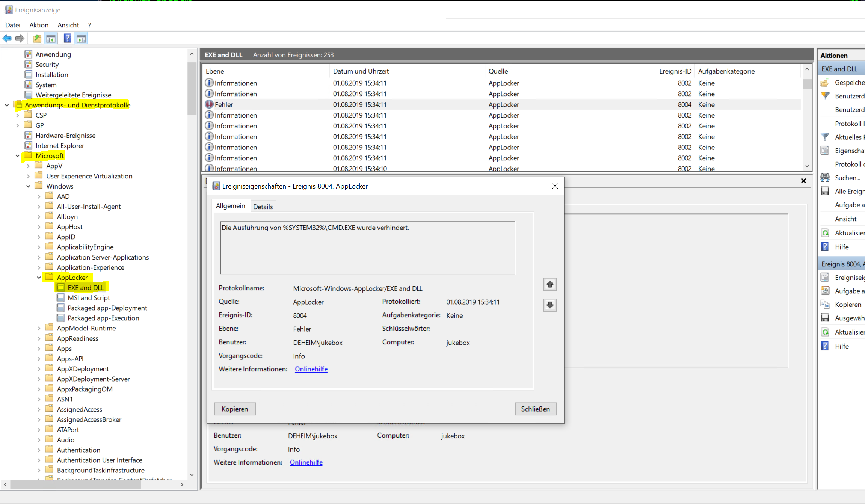Click event description text box in dialog

pyautogui.click(x=367, y=247)
